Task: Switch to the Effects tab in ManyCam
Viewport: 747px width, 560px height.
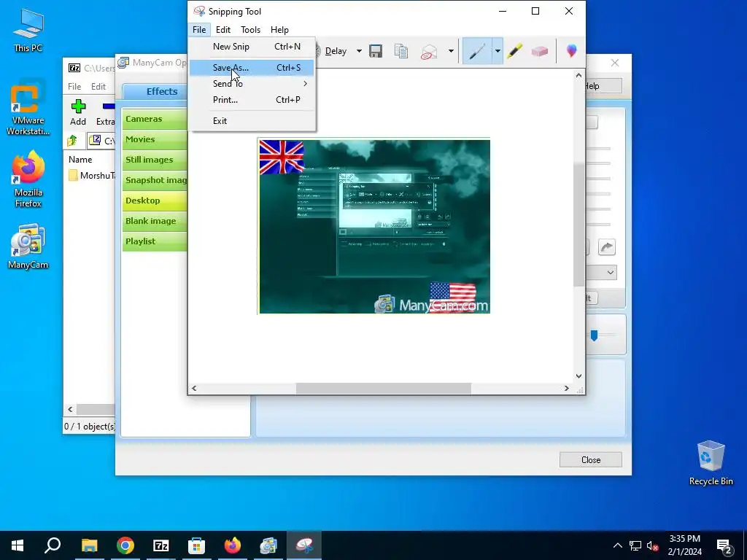Action: pyautogui.click(x=155, y=91)
